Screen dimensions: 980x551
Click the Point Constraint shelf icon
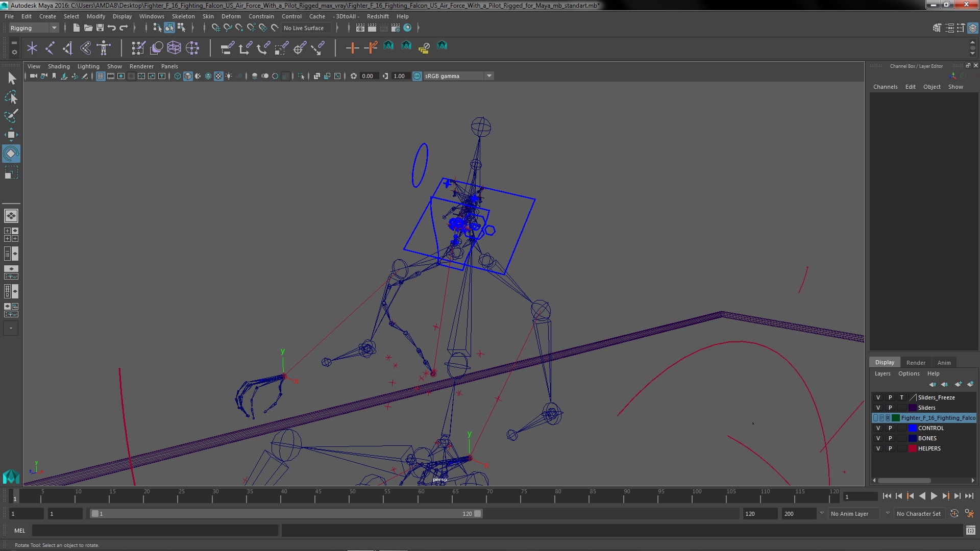[x=245, y=48]
